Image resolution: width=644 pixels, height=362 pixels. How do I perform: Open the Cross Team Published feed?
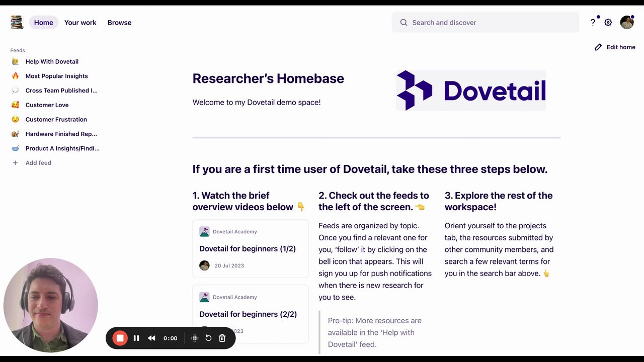pyautogui.click(x=61, y=90)
